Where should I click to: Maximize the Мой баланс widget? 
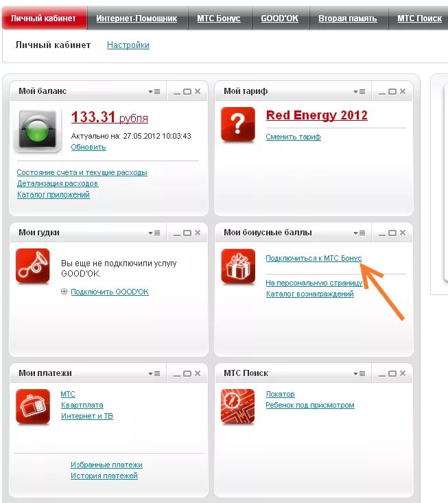[x=187, y=92]
